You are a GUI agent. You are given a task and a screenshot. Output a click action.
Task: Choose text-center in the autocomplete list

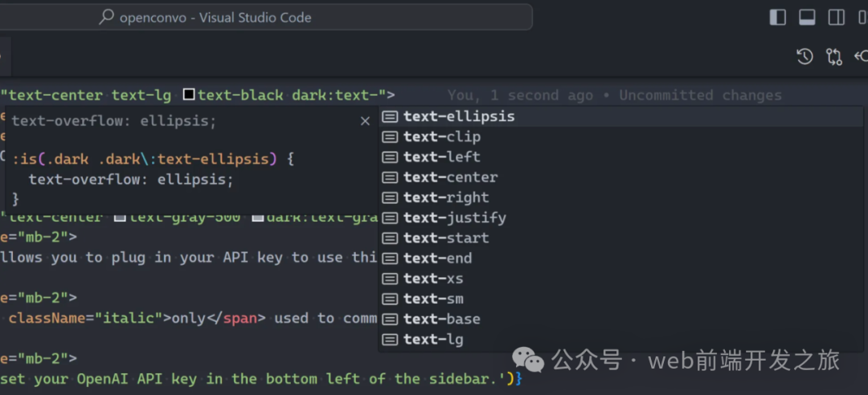pyautogui.click(x=450, y=177)
